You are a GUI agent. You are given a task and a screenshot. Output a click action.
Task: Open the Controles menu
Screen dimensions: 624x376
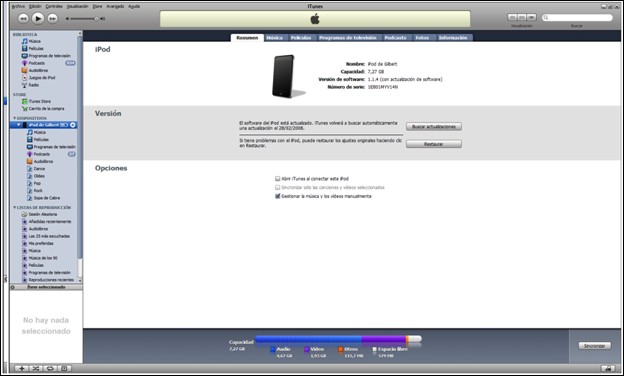tap(54, 6)
